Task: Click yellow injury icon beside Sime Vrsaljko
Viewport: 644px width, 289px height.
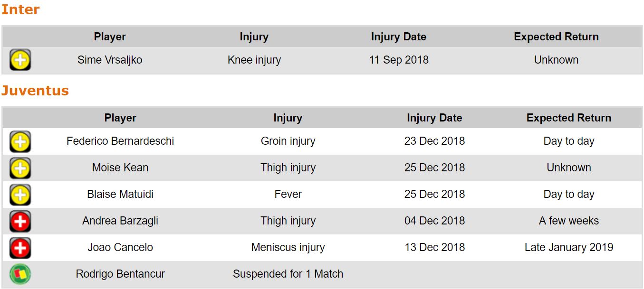Action: click(x=20, y=60)
